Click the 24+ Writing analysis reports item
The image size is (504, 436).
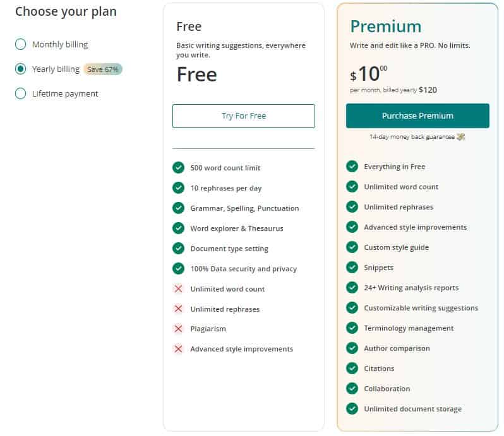[x=411, y=288]
